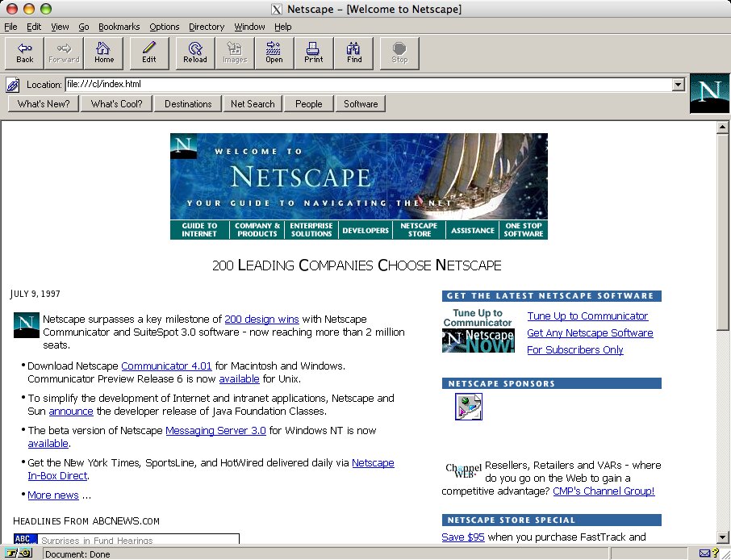Open Find with binoculars icon
731x560 pixels.
[353, 53]
